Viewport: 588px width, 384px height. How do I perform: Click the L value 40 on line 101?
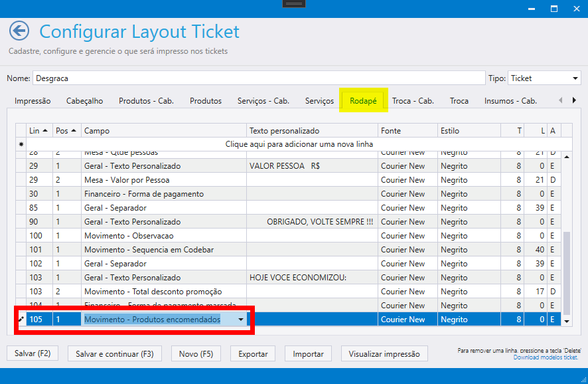pos(536,250)
